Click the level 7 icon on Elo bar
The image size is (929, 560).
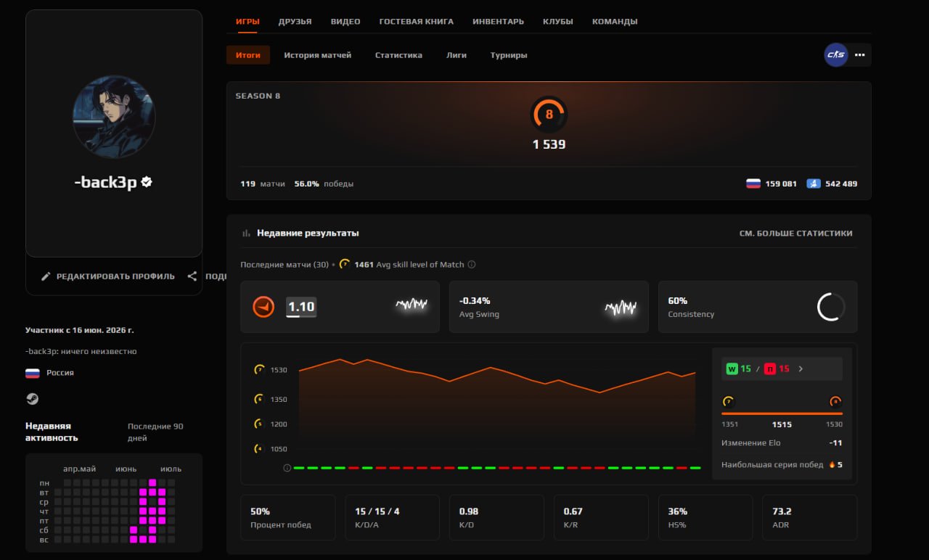728,401
